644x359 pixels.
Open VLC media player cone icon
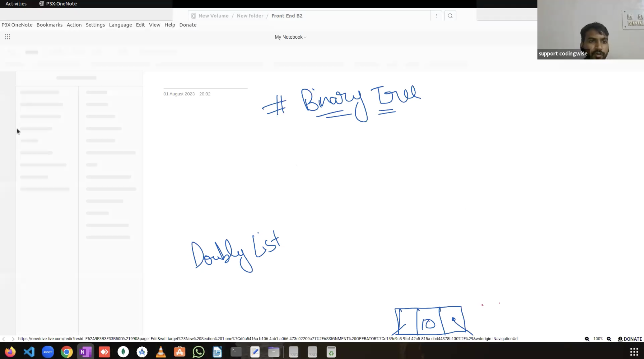pyautogui.click(x=161, y=352)
